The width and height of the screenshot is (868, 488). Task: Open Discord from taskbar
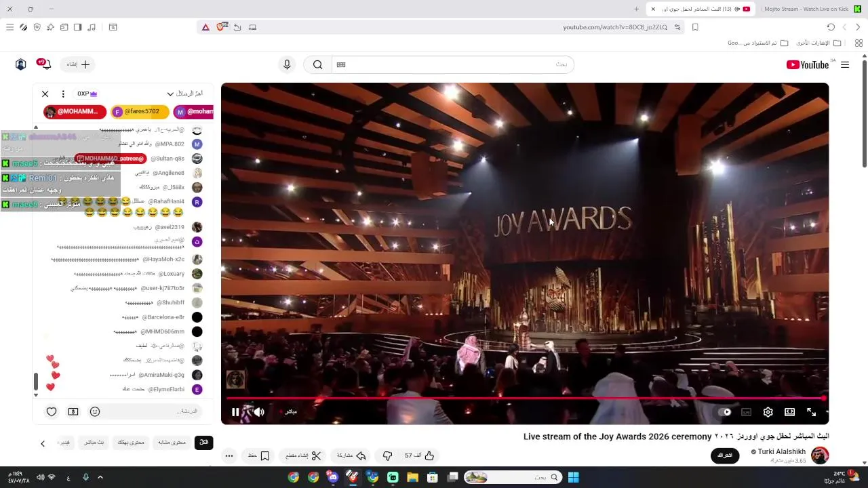[x=333, y=477]
